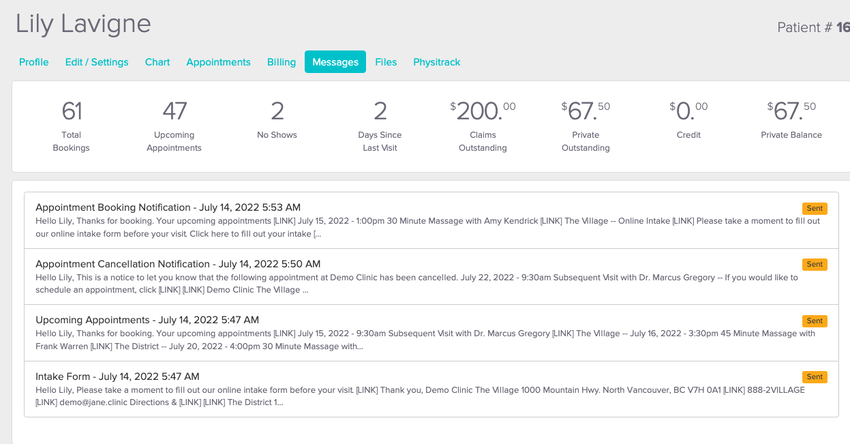Viewport: 850px width, 444px height.
Task: Open the Files tab
Action: pyautogui.click(x=386, y=62)
